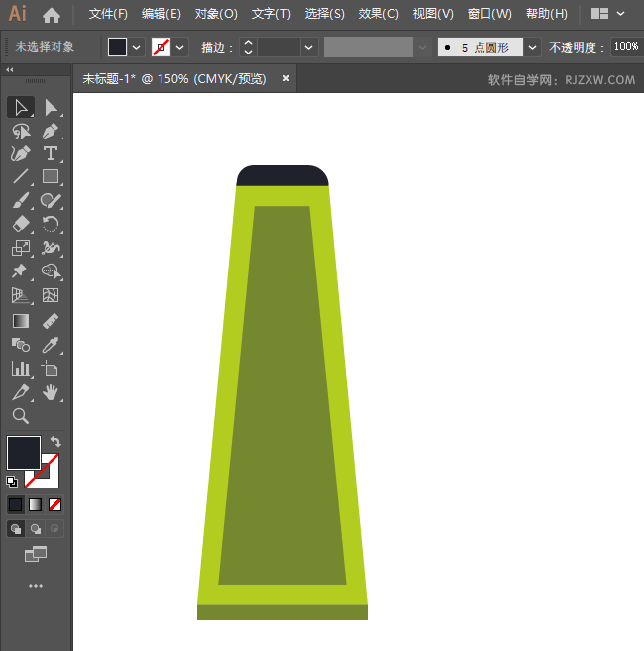Screen dimensions: 644x651
Task: Click the Home button
Action: 52,14
